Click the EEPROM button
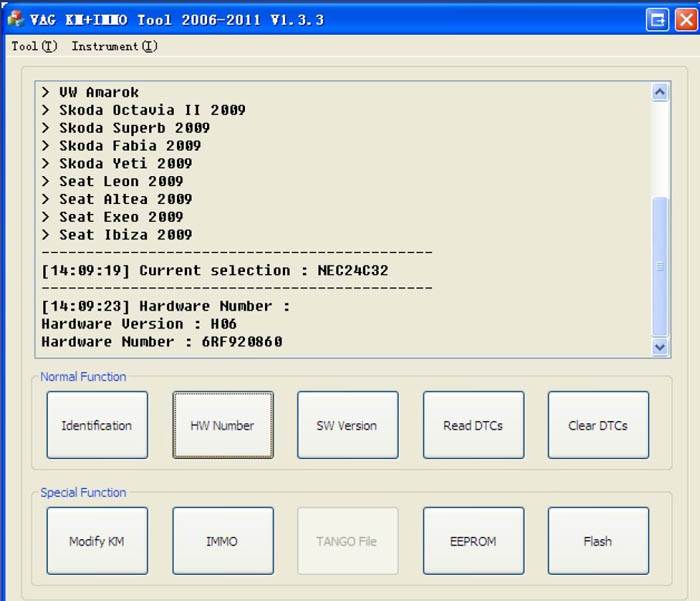700x601 pixels. click(x=474, y=541)
